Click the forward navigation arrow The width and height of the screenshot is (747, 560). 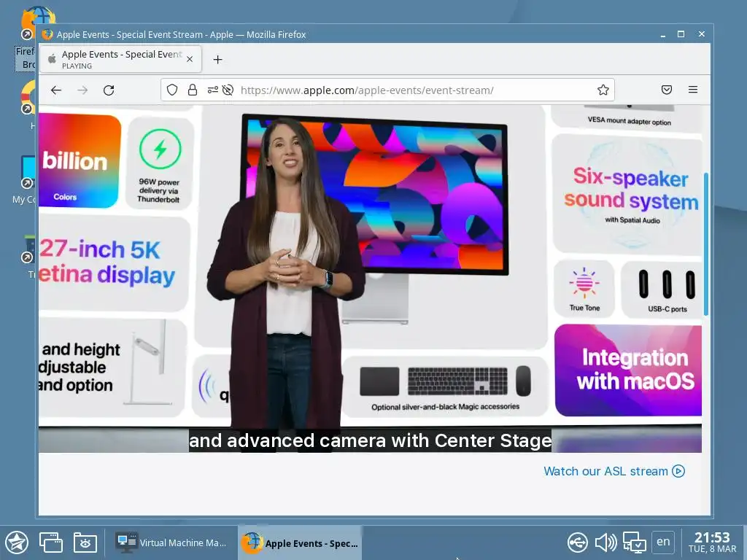click(x=82, y=90)
